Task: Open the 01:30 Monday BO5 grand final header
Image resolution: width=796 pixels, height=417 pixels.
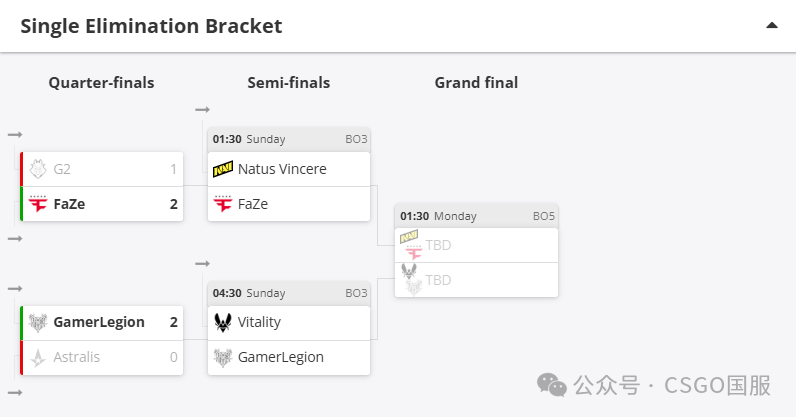Action: tap(476, 216)
